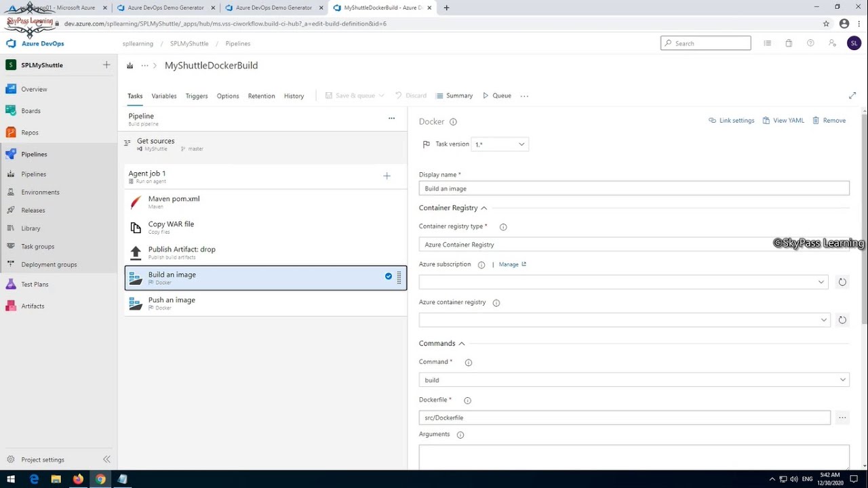Switch to the Retention tab
The width and height of the screenshot is (868, 488).
(261, 96)
